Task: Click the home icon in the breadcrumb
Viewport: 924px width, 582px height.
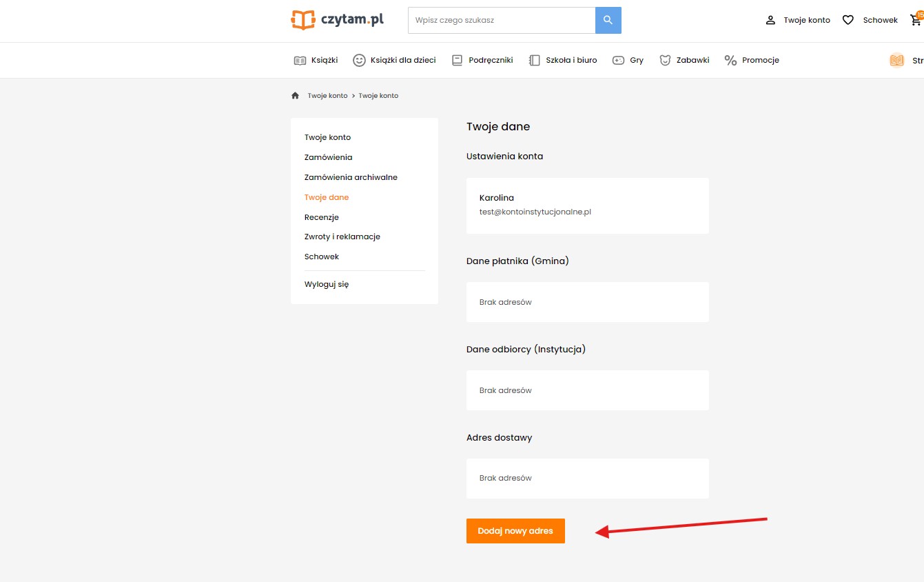Action: [x=296, y=96]
